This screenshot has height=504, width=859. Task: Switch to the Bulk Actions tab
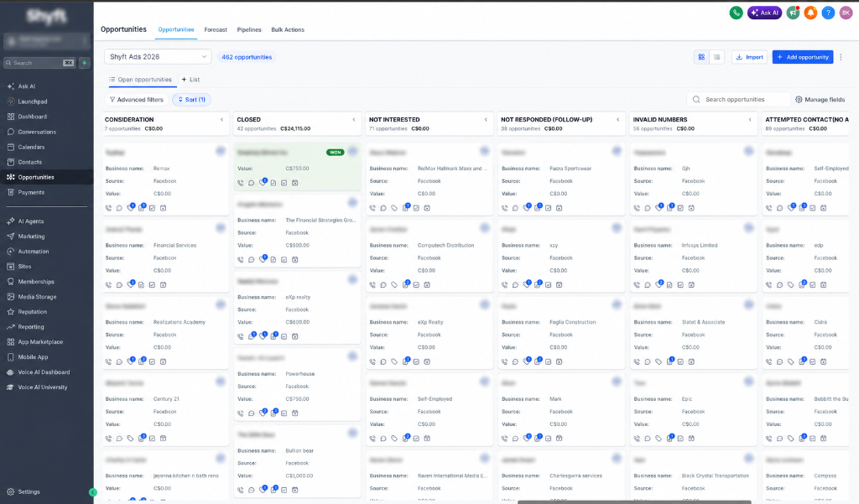coord(288,29)
